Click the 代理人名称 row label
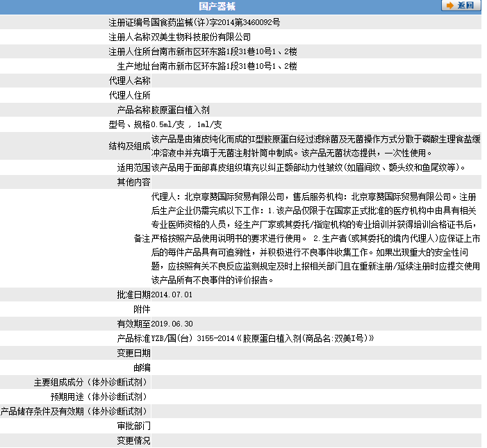Screen dimensions: 487x448 [129, 81]
